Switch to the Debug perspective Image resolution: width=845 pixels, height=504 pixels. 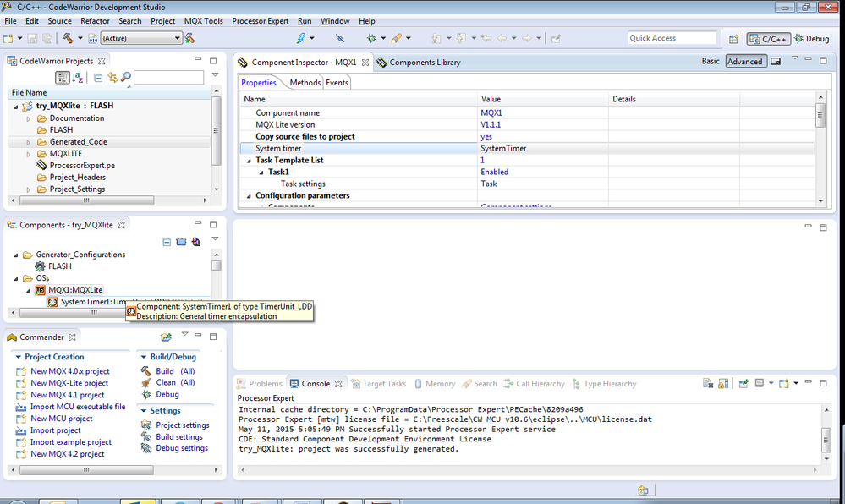coord(811,38)
